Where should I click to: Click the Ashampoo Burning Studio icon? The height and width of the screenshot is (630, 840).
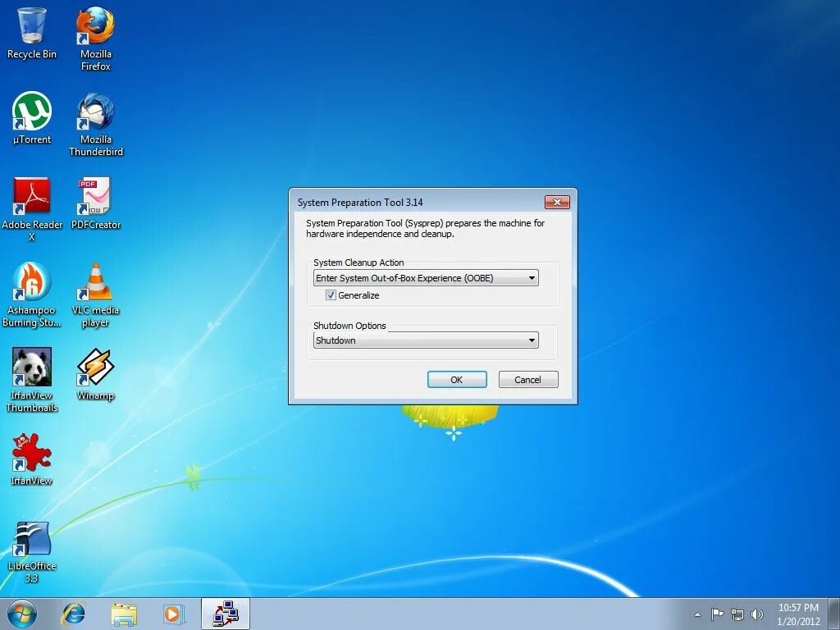point(32,294)
